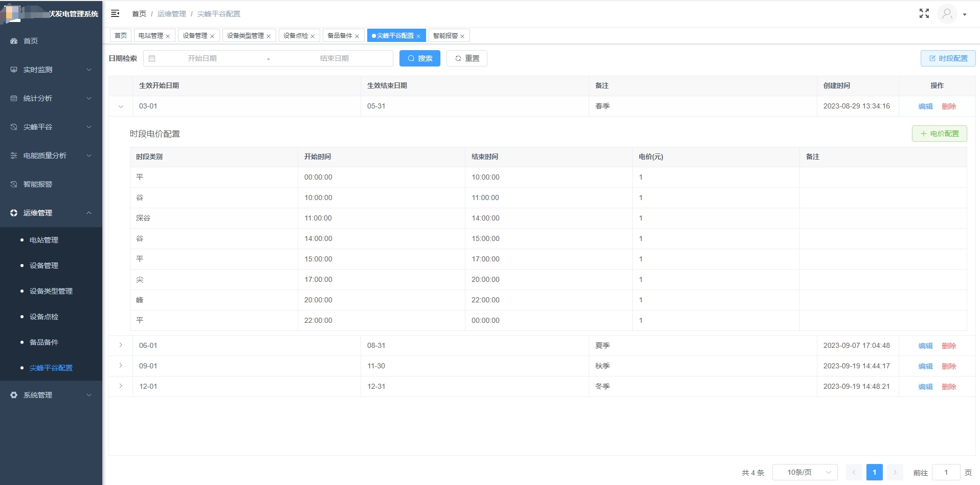Viewport: 980px width, 485px height.
Task: Open the 10条/页 page size dropdown
Action: (x=805, y=472)
